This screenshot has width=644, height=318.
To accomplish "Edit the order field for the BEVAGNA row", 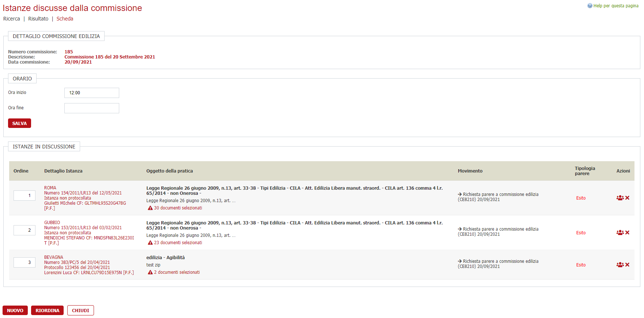I will click(25, 262).
